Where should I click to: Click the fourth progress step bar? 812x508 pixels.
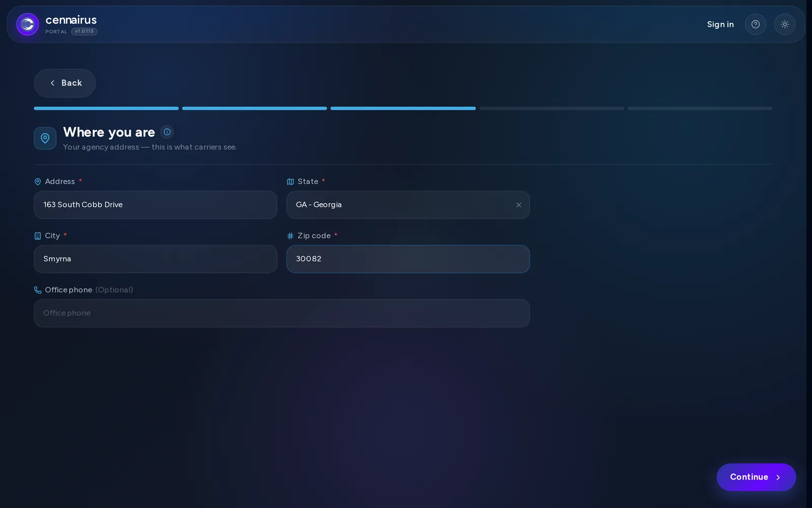click(x=552, y=108)
